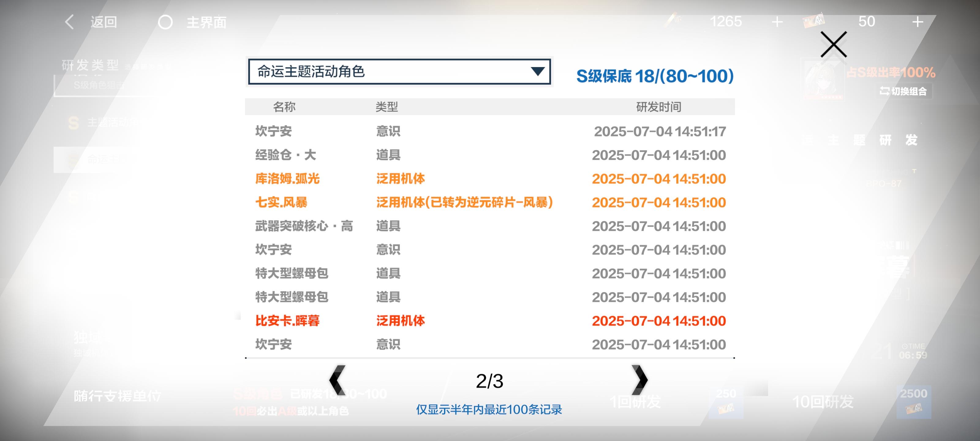This screenshot has height=441, width=980.
Task: Select the 研发时间 column header
Action: (658, 107)
